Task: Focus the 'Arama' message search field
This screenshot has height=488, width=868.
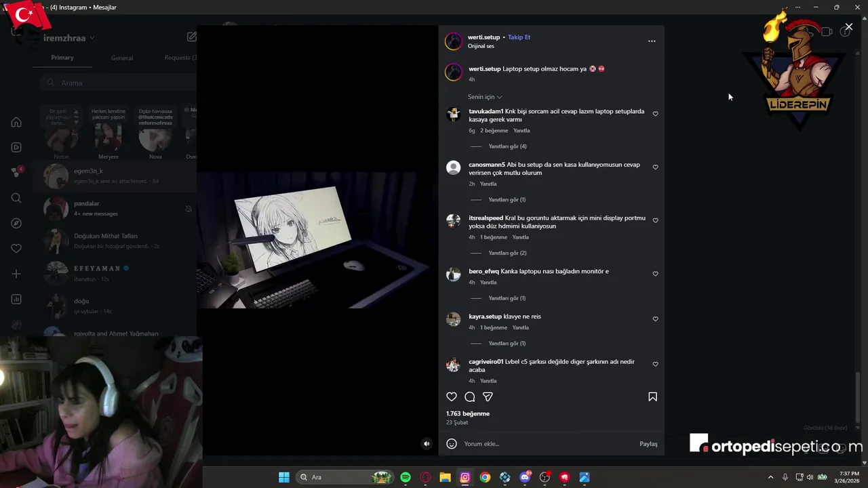Action: [119, 83]
